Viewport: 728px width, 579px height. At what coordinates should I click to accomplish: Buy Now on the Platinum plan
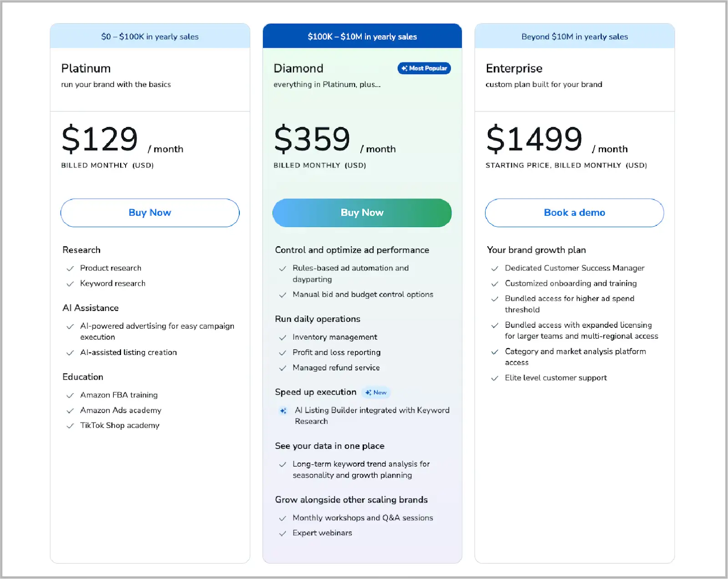[x=150, y=213]
